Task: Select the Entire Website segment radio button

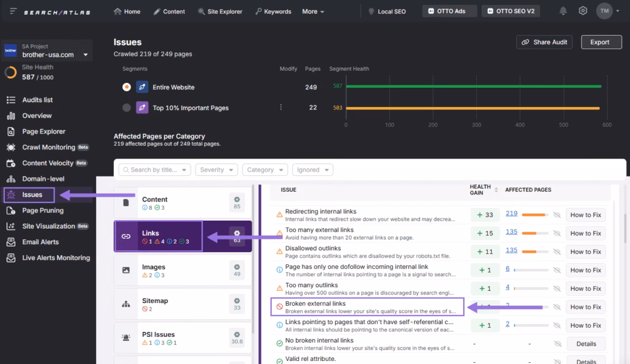Action: pyautogui.click(x=126, y=87)
